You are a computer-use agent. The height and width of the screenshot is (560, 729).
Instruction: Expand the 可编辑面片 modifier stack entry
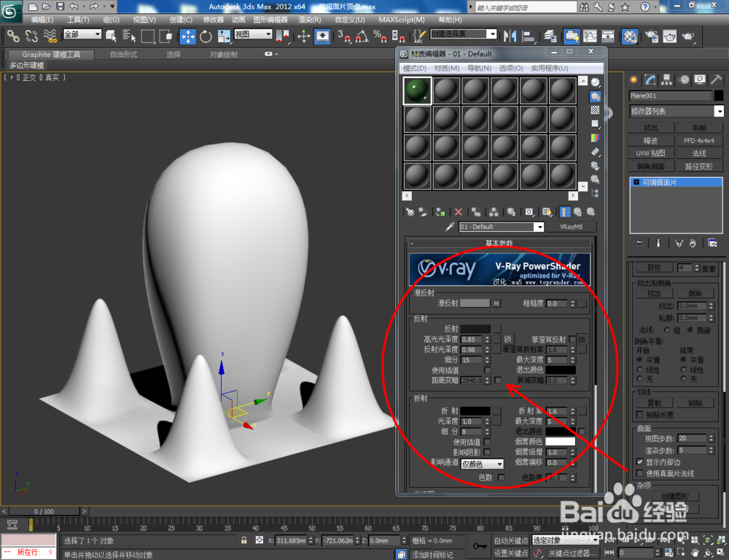tap(636, 182)
